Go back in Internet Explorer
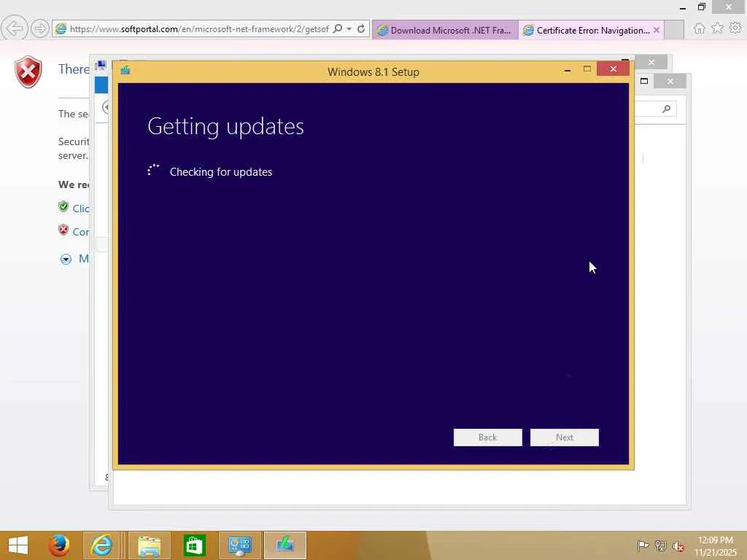This screenshot has height=560, width=747. 13,28
